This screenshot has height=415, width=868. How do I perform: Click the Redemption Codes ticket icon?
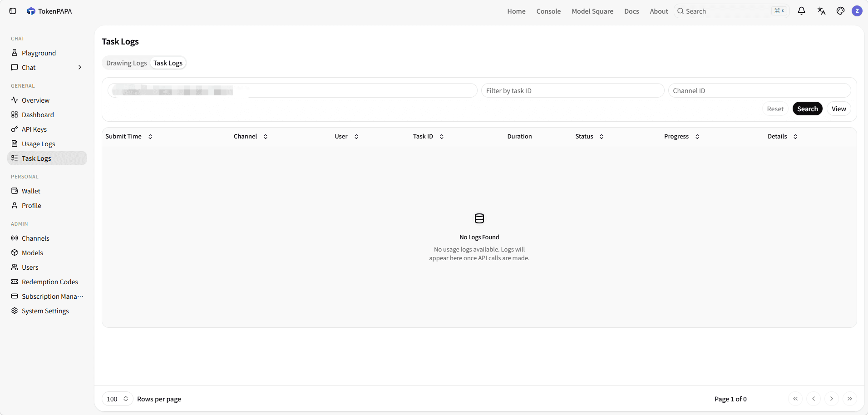point(15,282)
